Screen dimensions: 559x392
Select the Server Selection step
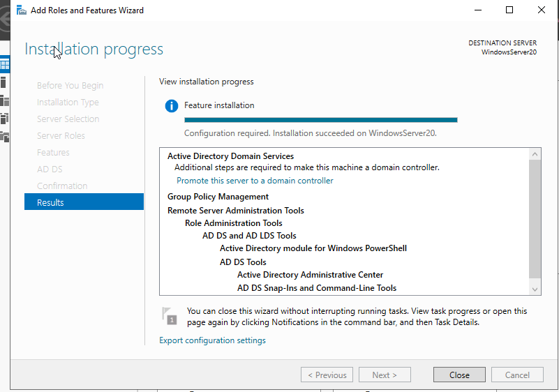pos(68,119)
